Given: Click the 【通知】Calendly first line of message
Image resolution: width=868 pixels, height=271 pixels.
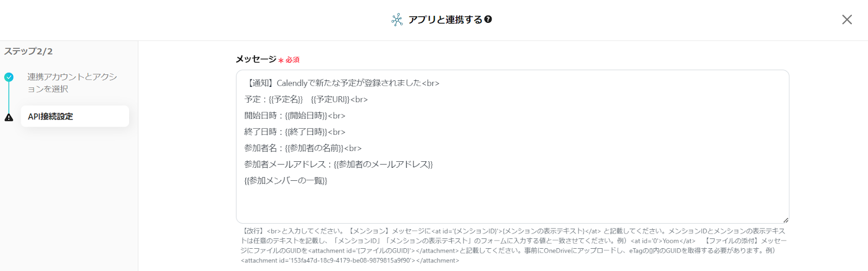Looking at the screenshot, I should click(342, 83).
